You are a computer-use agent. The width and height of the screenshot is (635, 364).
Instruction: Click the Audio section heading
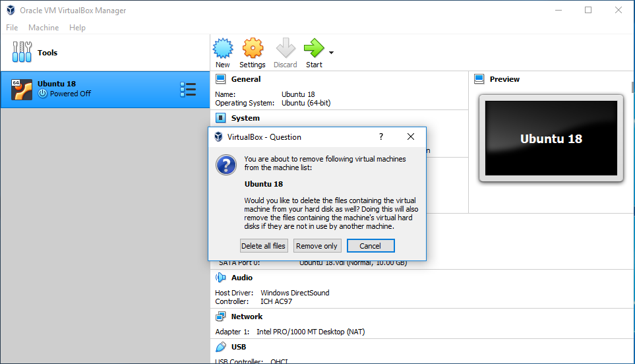coord(242,278)
